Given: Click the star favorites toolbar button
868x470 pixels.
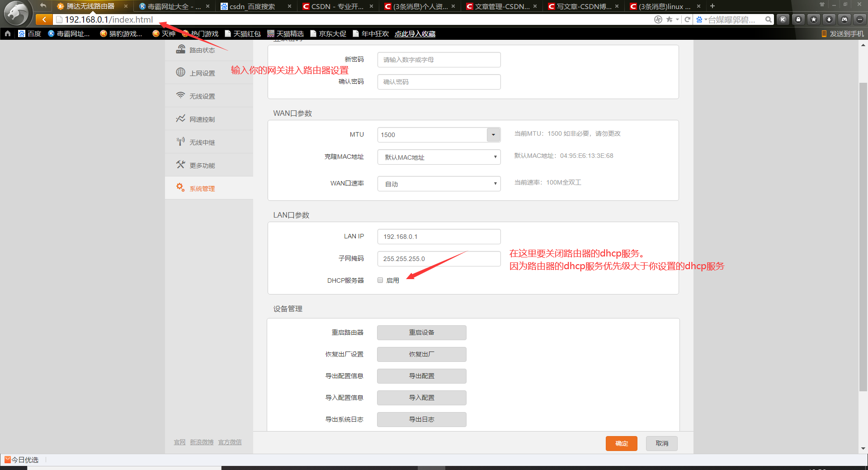Looking at the screenshot, I should coord(814,19).
